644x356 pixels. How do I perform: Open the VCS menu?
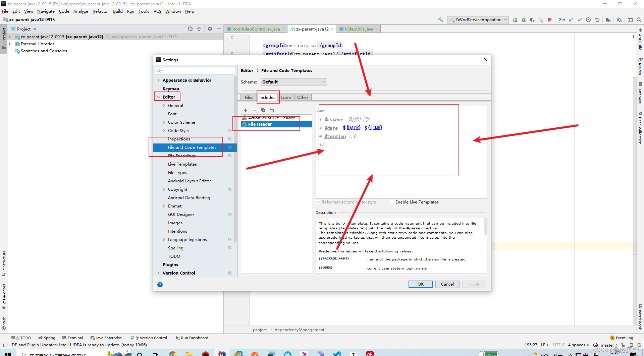tap(157, 11)
